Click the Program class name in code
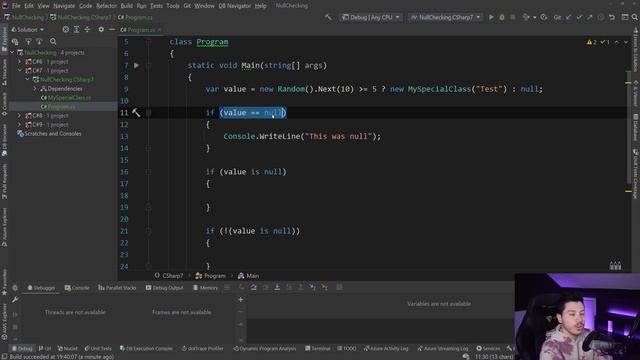This screenshot has height=360, width=640. click(x=212, y=42)
